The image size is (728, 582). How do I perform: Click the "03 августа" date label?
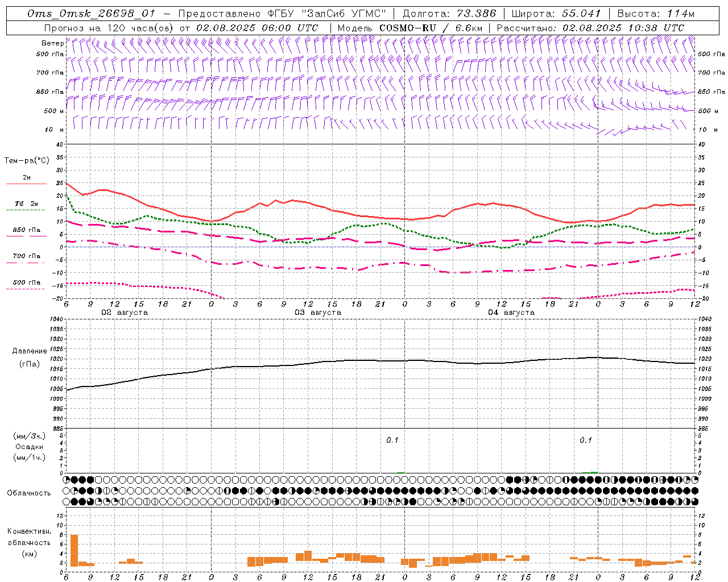click(318, 313)
